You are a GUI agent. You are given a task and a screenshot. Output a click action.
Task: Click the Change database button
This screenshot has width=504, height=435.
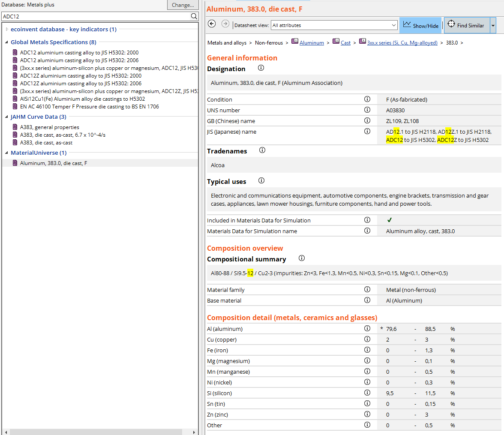click(x=183, y=5)
